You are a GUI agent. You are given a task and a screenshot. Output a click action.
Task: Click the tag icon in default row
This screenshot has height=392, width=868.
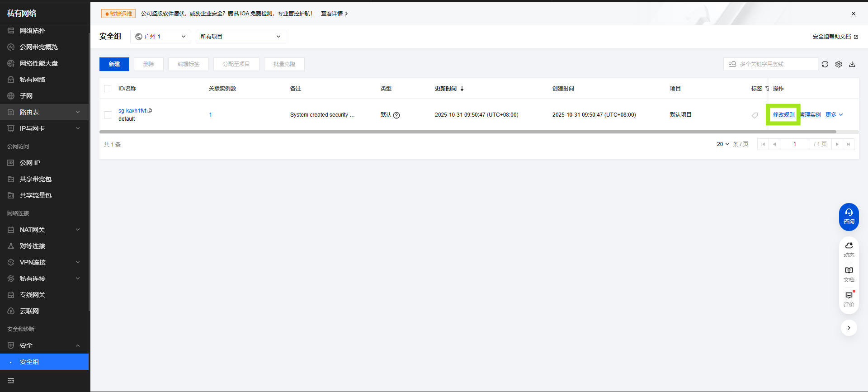pyautogui.click(x=755, y=115)
